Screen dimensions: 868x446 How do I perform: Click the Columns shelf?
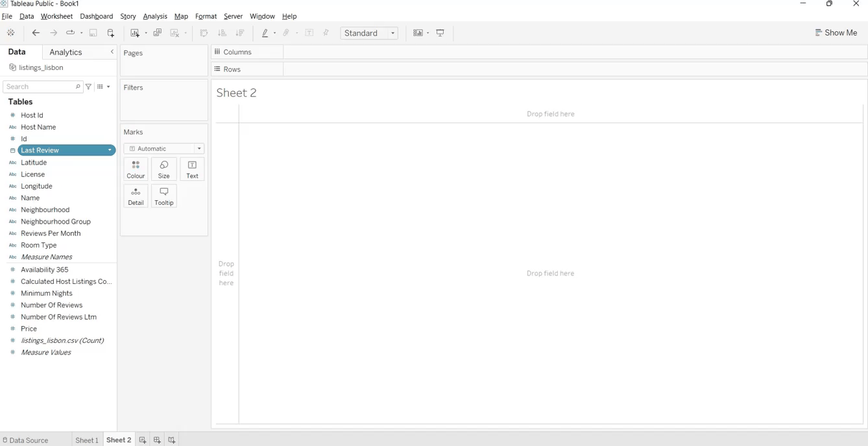[x=575, y=52]
